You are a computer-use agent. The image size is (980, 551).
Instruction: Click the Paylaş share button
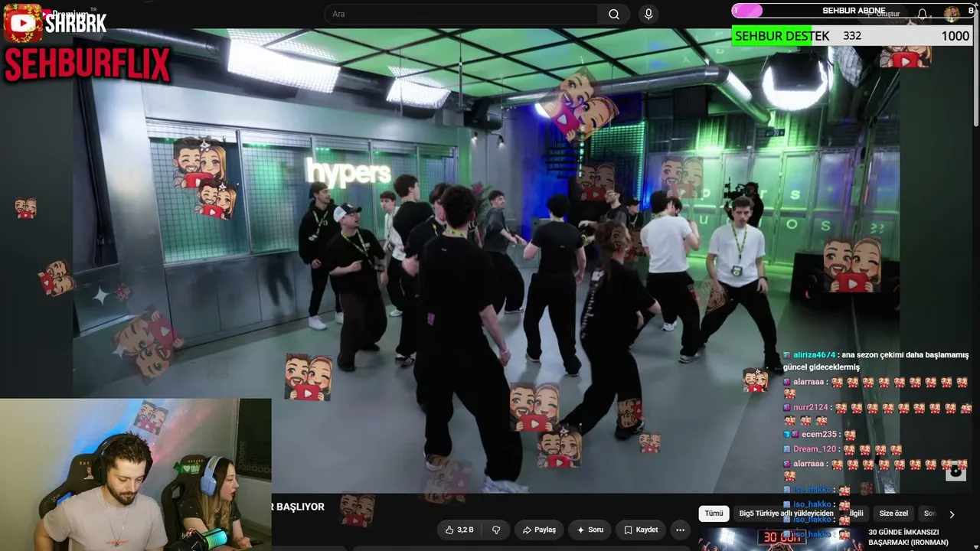(x=539, y=530)
